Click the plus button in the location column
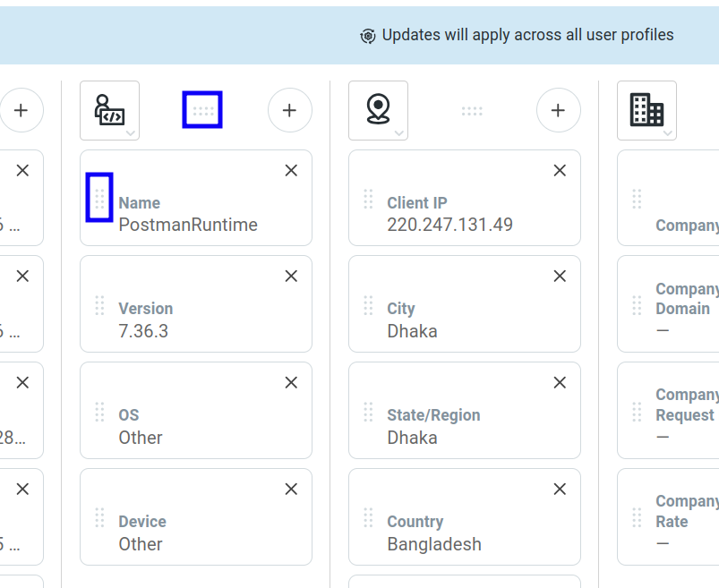This screenshot has height=588, width=719. [x=558, y=110]
